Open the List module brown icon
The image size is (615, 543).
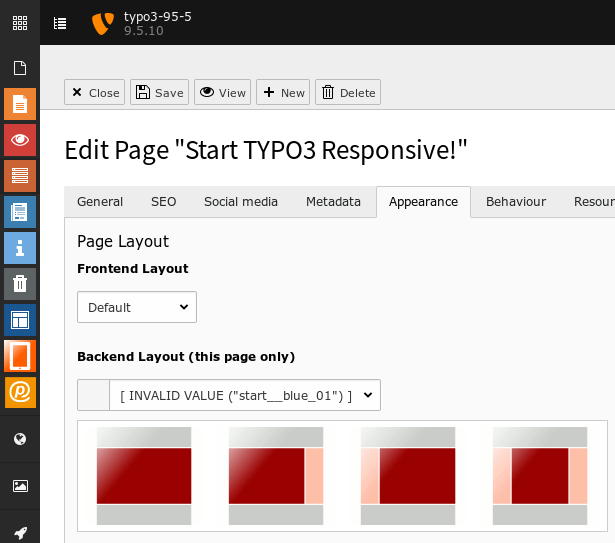[20, 176]
